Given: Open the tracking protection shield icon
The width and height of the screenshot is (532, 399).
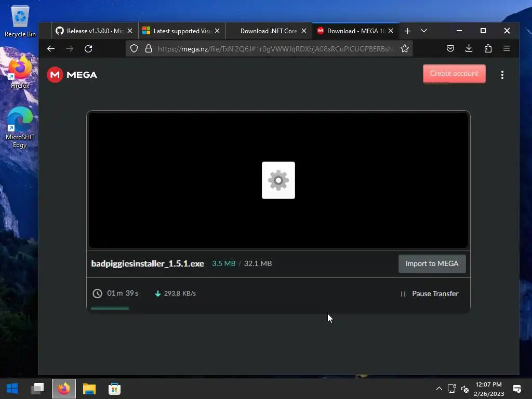Looking at the screenshot, I should [134, 49].
